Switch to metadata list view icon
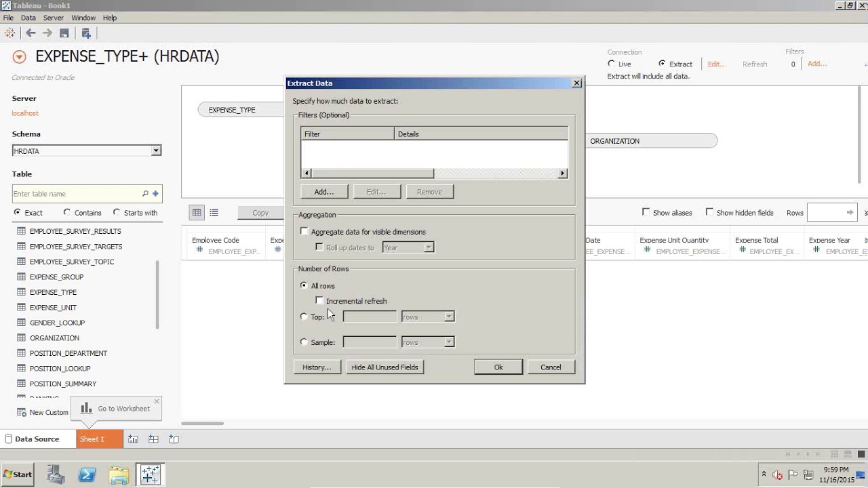Viewport: 868px width, 488px height. pyautogui.click(x=214, y=213)
